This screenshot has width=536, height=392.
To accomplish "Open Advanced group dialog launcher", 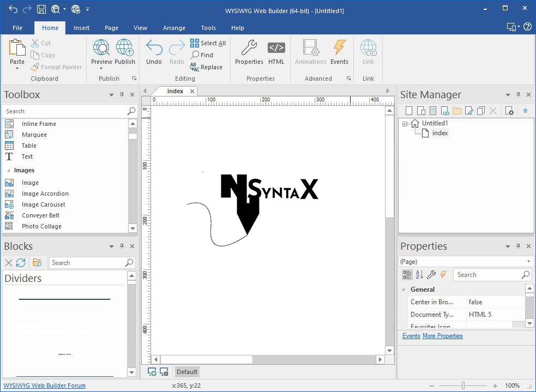I will (348, 79).
